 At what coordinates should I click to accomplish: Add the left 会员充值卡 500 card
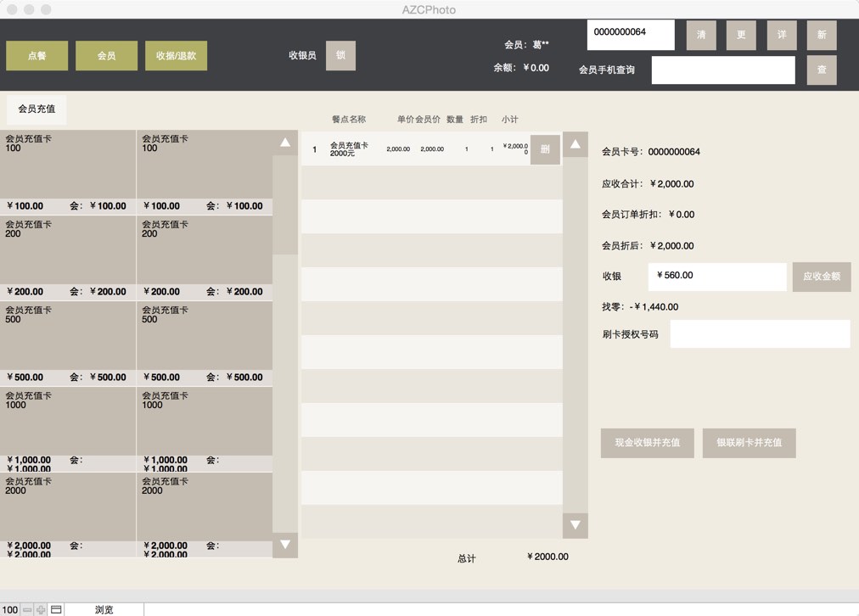[68, 344]
